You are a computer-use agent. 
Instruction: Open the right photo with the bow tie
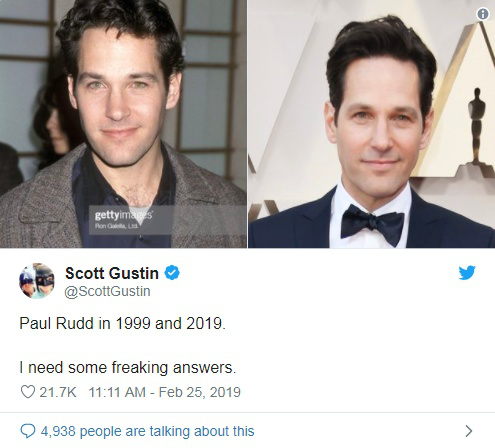click(372, 124)
